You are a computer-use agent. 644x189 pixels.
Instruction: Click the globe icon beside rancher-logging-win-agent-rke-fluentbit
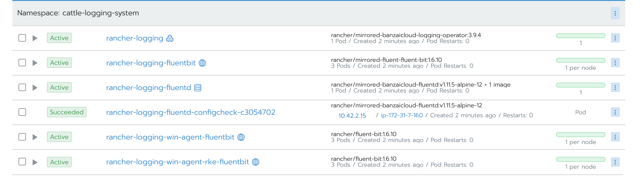click(256, 162)
